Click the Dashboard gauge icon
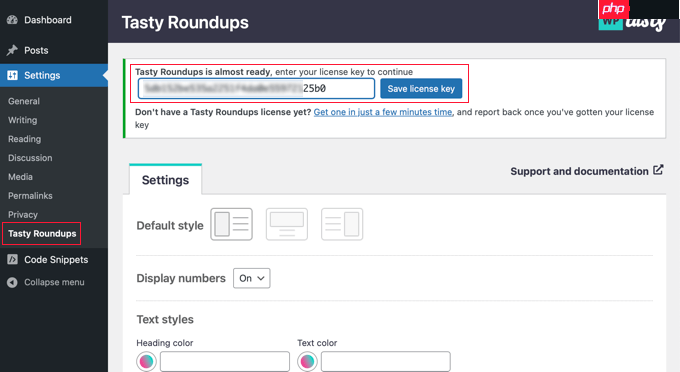The image size is (680, 372). pos(12,20)
